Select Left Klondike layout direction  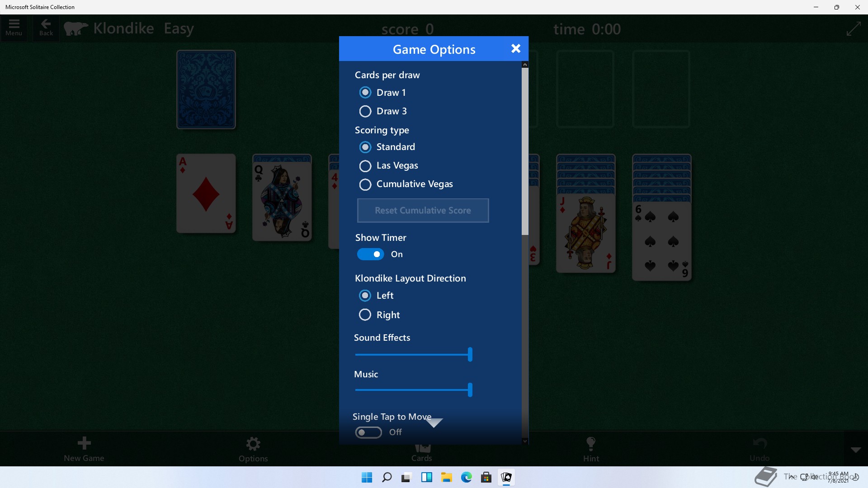[376, 296]
